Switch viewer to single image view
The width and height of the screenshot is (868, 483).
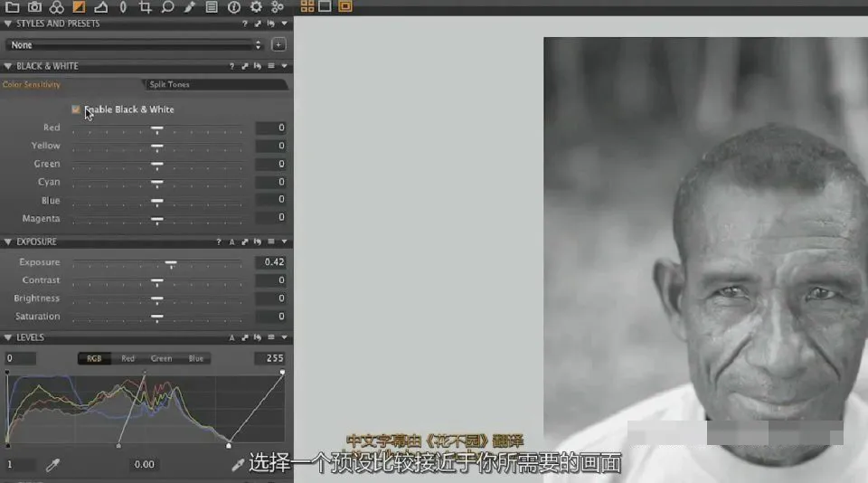pos(325,6)
